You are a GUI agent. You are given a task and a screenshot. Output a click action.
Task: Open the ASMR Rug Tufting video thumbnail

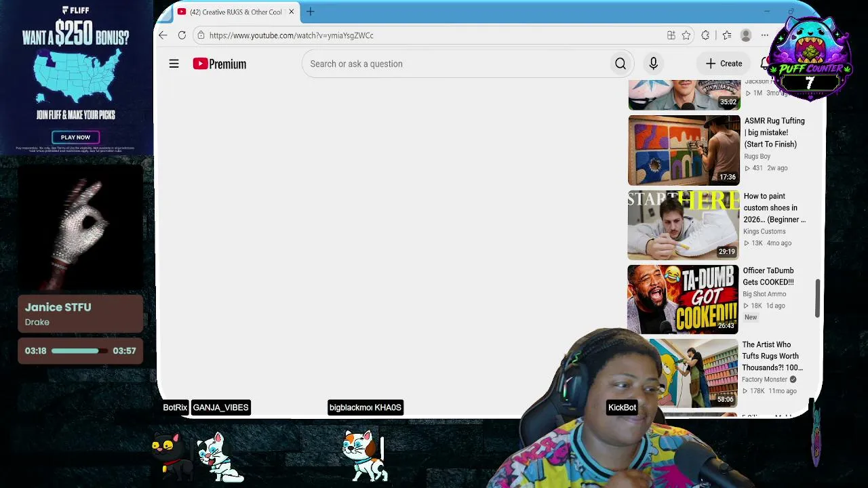point(684,150)
